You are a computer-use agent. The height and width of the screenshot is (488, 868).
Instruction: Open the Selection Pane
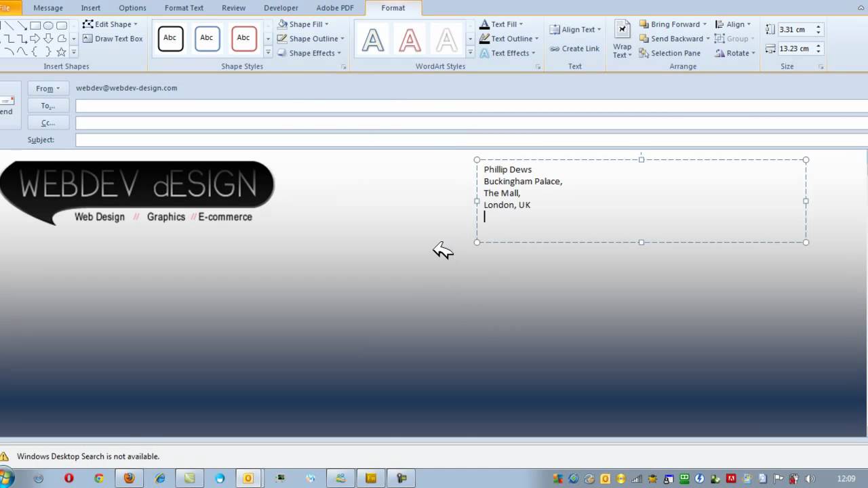click(x=669, y=53)
